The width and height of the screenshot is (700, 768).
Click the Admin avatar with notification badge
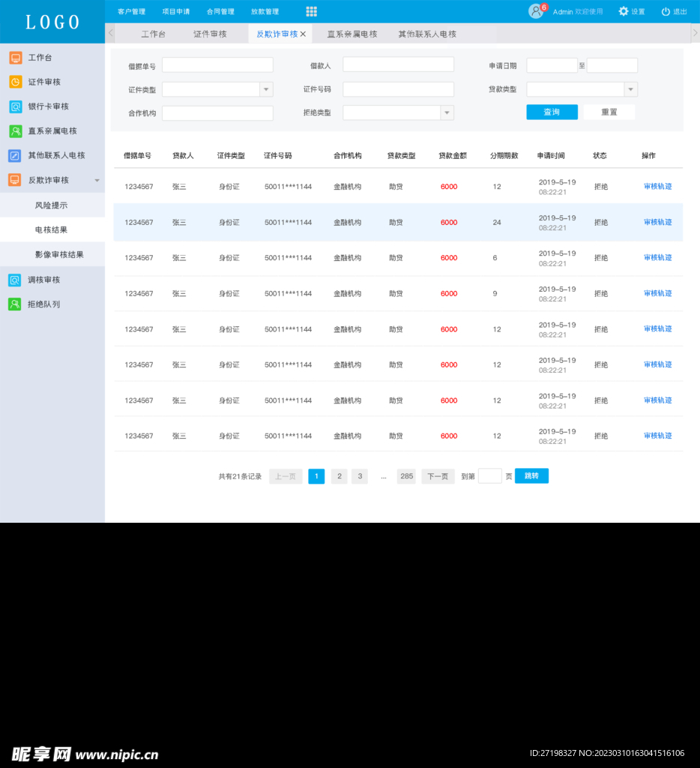537,11
